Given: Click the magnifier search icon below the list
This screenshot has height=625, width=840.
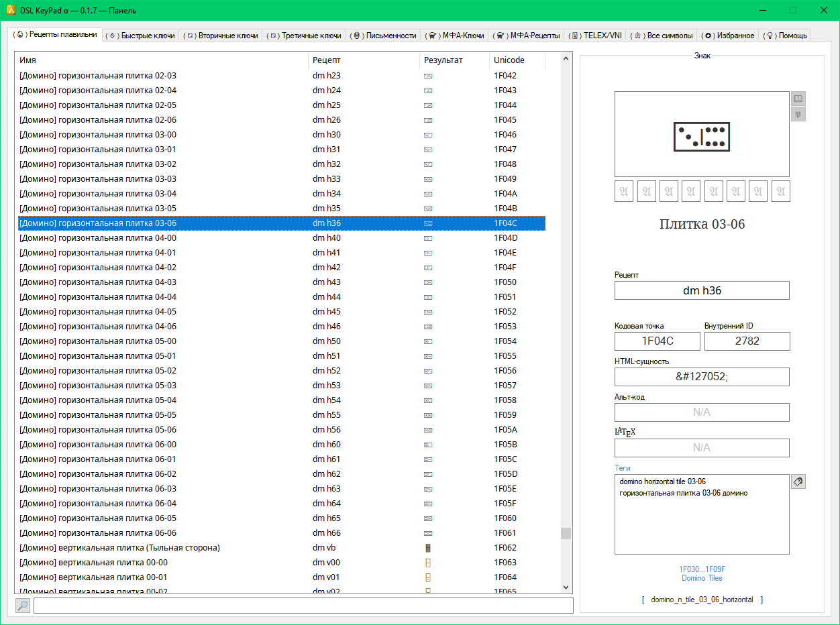Looking at the screenshot, I should click(x=23, y=606).
